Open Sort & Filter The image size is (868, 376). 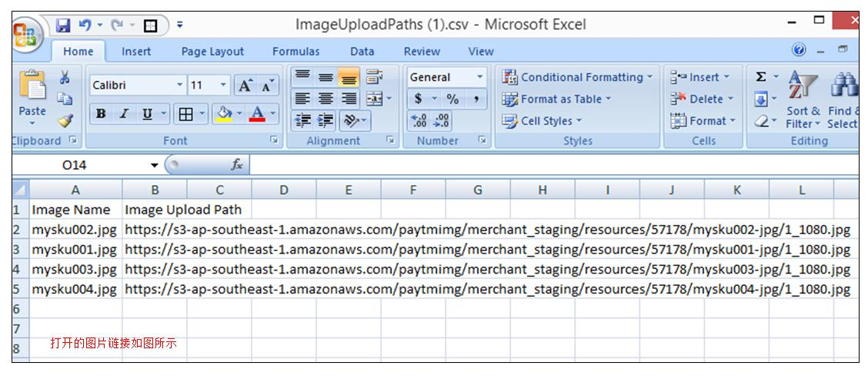pyautogui.click(x=803, y=100)
